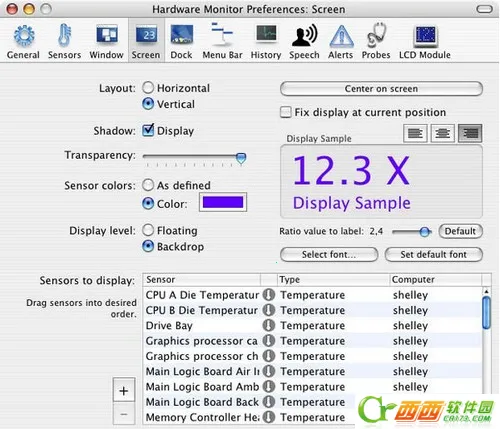Open the Menu Bar preferences icon
The height and width of the screenshot is (429, 500).
[222, 41]
